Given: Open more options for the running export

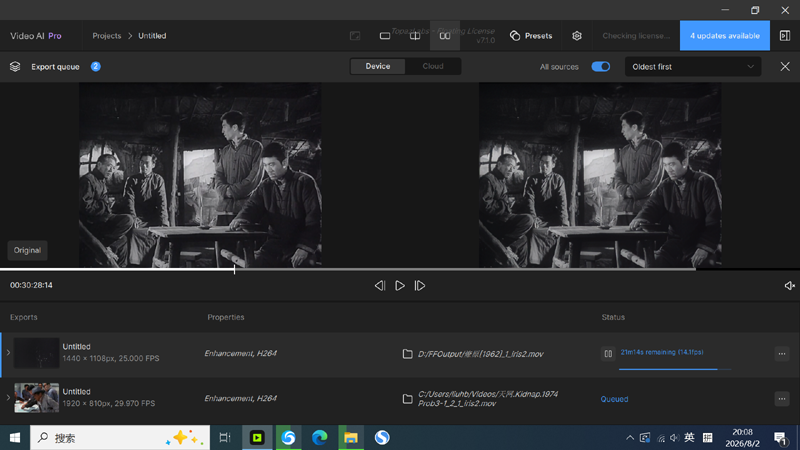Looking at the screenshot, I should [x=782, y=354].
